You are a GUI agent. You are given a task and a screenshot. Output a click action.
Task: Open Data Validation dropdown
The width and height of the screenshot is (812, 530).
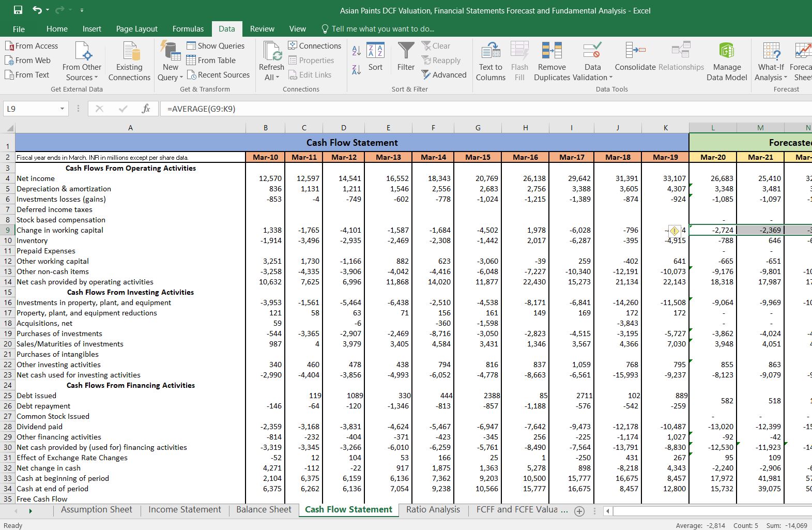tap(593, 61)
